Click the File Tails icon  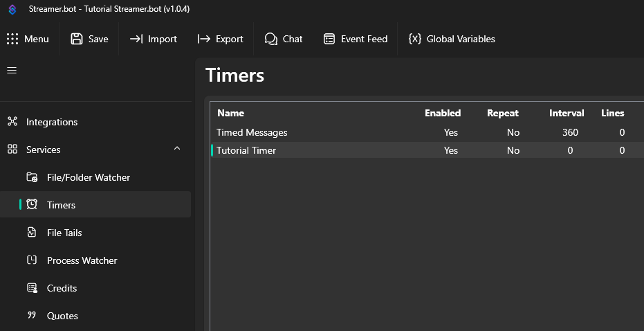(x=32, y=232)
